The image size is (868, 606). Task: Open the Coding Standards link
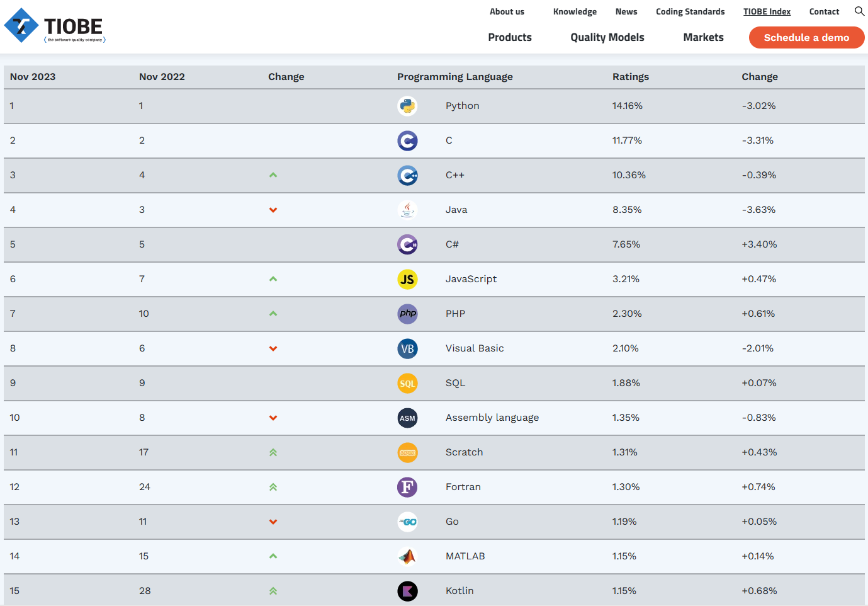click(x=690, y=11)
